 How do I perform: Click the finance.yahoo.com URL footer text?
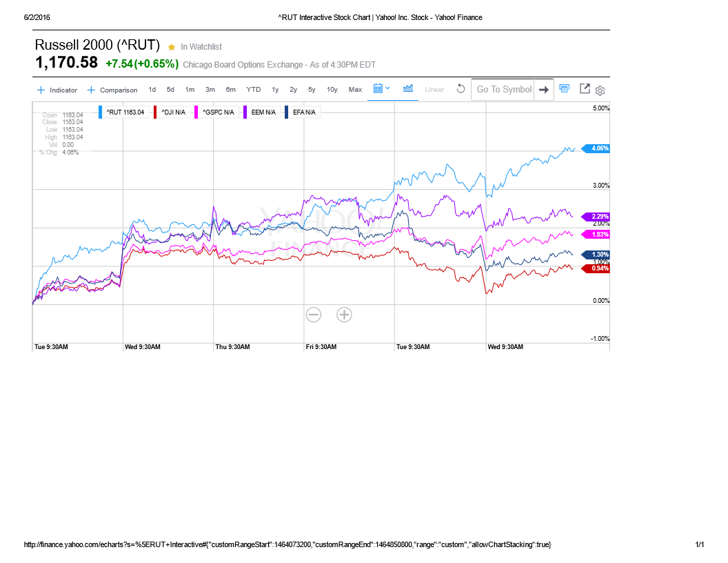pos(287,544)
